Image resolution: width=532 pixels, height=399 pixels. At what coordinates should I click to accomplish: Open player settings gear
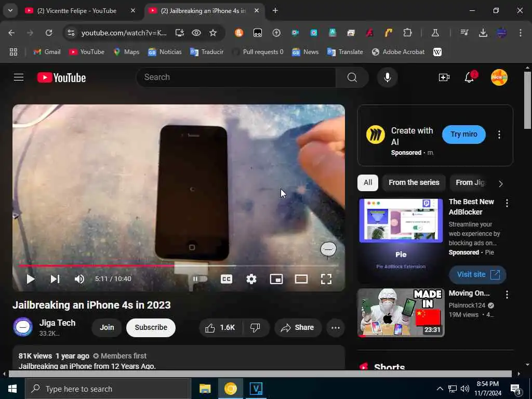[251, 279]
